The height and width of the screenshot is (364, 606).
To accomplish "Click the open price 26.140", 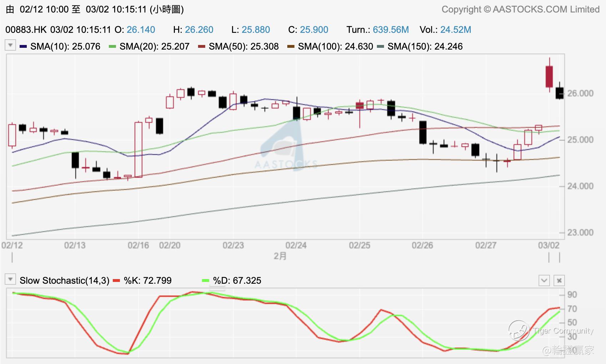I will (141, 30).
